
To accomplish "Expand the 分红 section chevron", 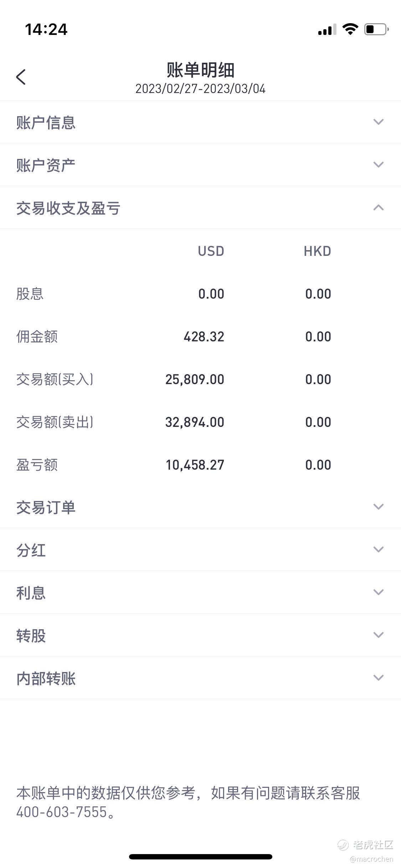I will pyautogui.click(x=378, y=549).
